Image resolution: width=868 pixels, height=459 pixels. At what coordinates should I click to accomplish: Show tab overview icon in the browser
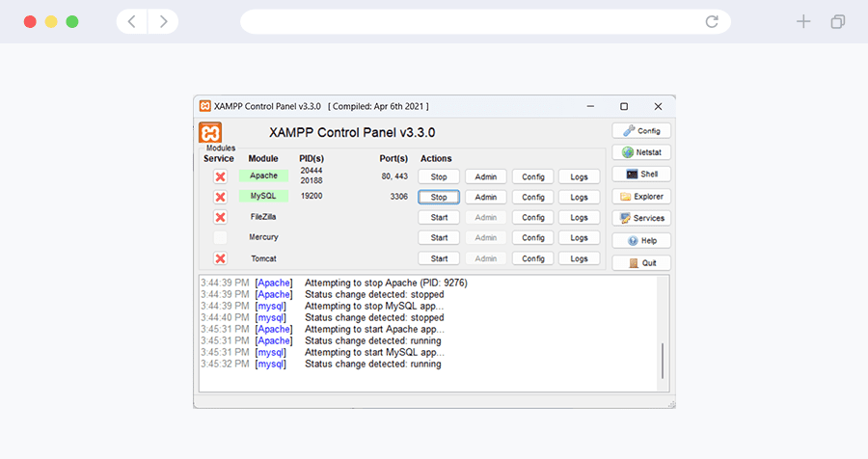(838, 21)
